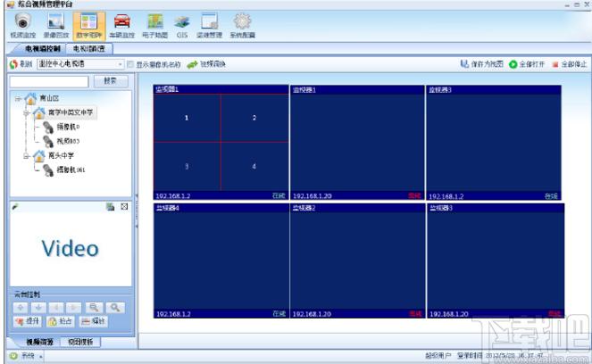Click the Save as view toolbar label
Image resolution: width=592 pixels, height=364 pixels.
487,64
